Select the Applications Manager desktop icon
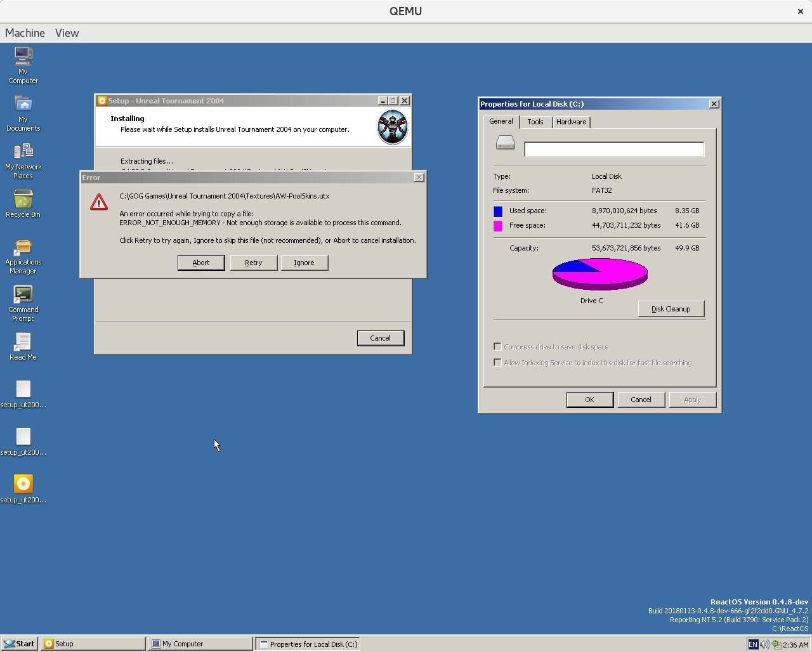This screenshot has height=652, width=812. click(23, 256)
